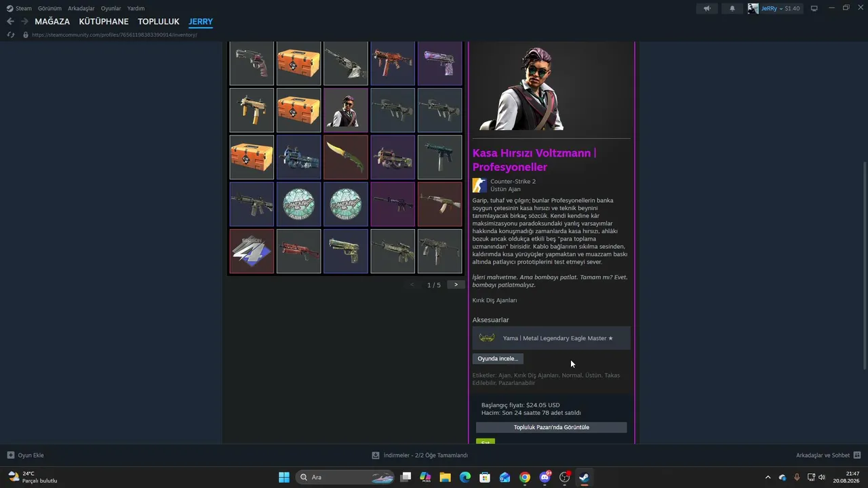Go back with the left arrow
Image resolution: width=868 pixels, height=488 pixels.
click(x=10, y=22)
